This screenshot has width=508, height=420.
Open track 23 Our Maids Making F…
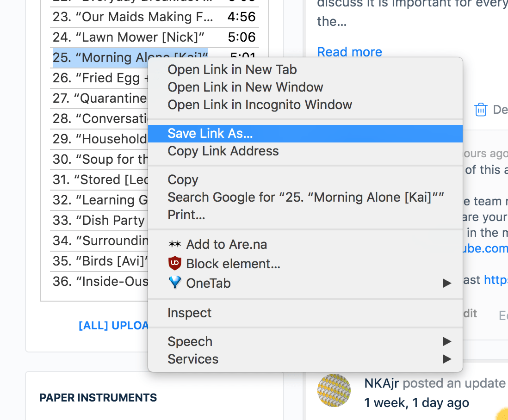tap(133, 17)
